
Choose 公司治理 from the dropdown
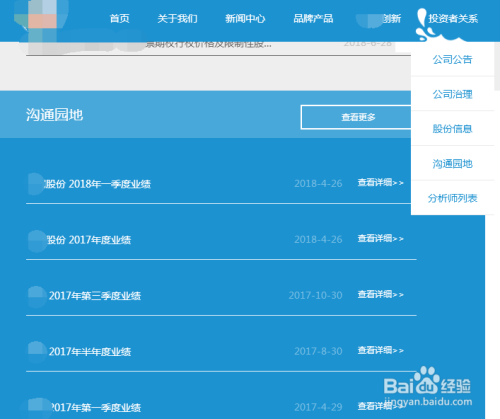[x=452, y=94]
